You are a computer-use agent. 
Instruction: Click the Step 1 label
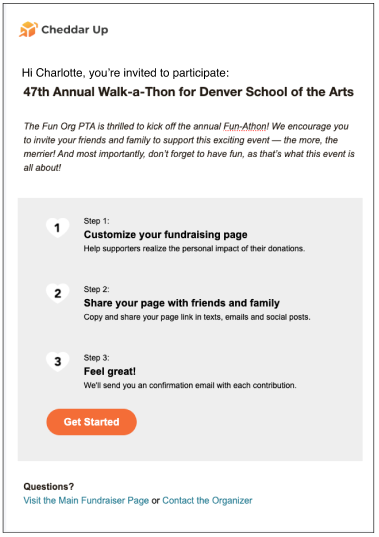pos(97,221)
